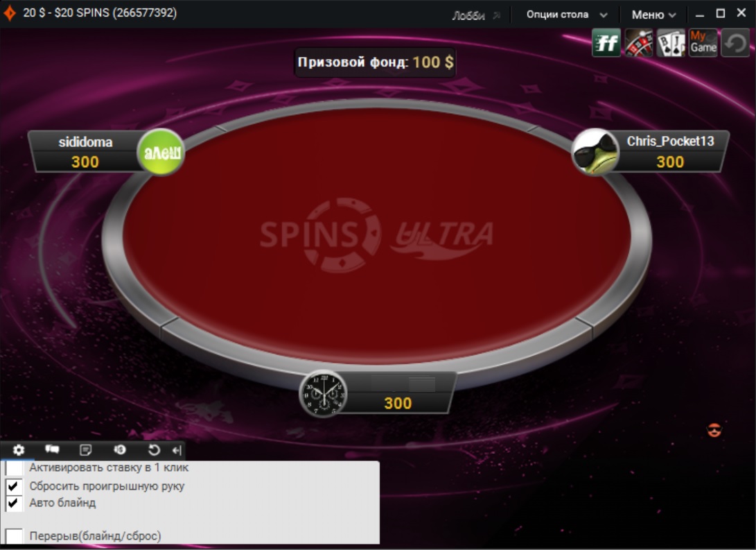Open the chip statistics tab icon

120,449
